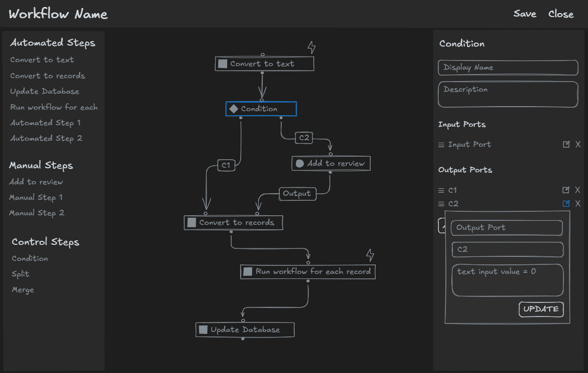Click the drag handle icon next to C2
This screenshot has height=373, width=588.
point(440,203)
